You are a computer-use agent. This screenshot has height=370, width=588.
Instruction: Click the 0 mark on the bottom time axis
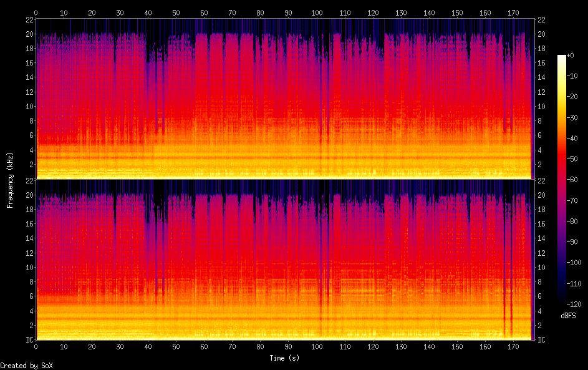coord(36,346)
